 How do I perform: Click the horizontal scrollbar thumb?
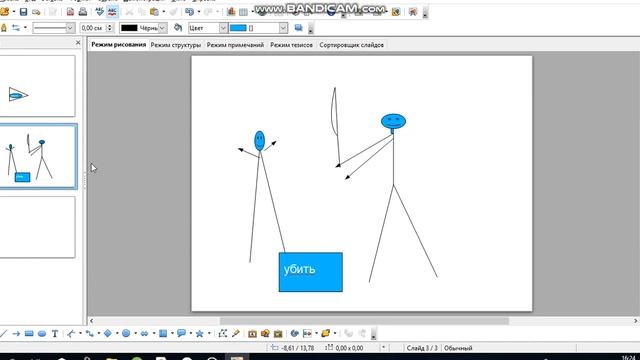tap(364, 321)
